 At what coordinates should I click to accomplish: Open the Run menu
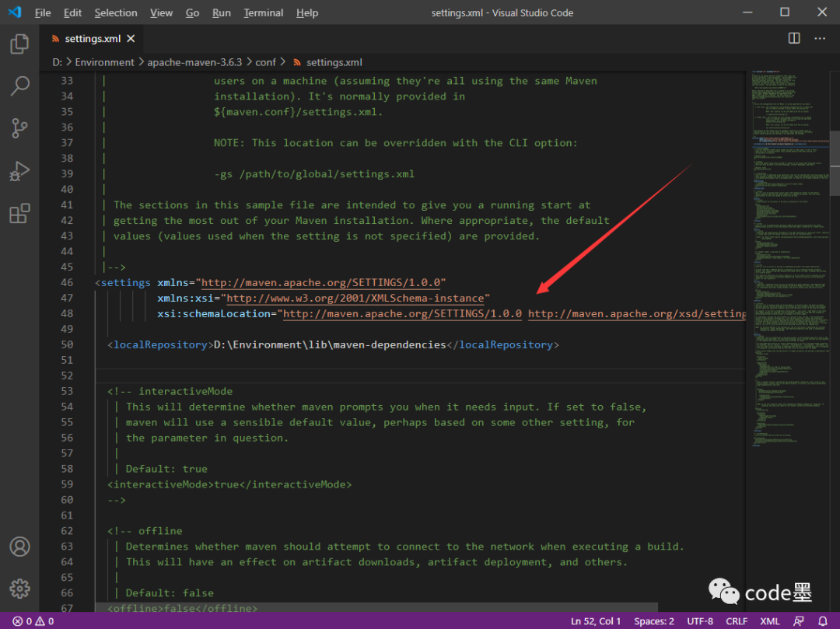221,12
